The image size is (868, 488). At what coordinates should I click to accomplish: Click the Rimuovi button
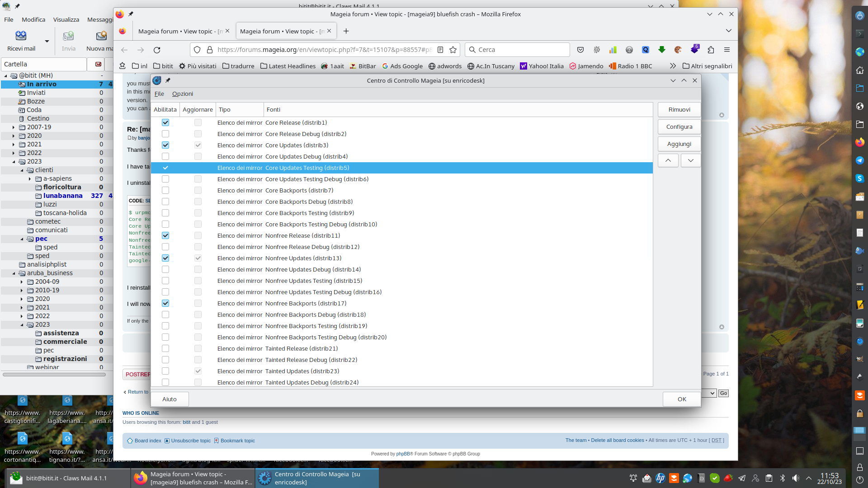coord(679,110)
